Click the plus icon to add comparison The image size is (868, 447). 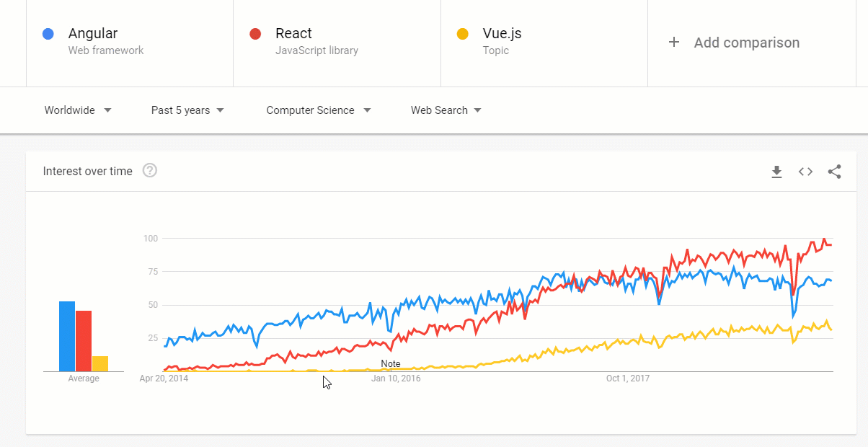click(x=674, y=43)
